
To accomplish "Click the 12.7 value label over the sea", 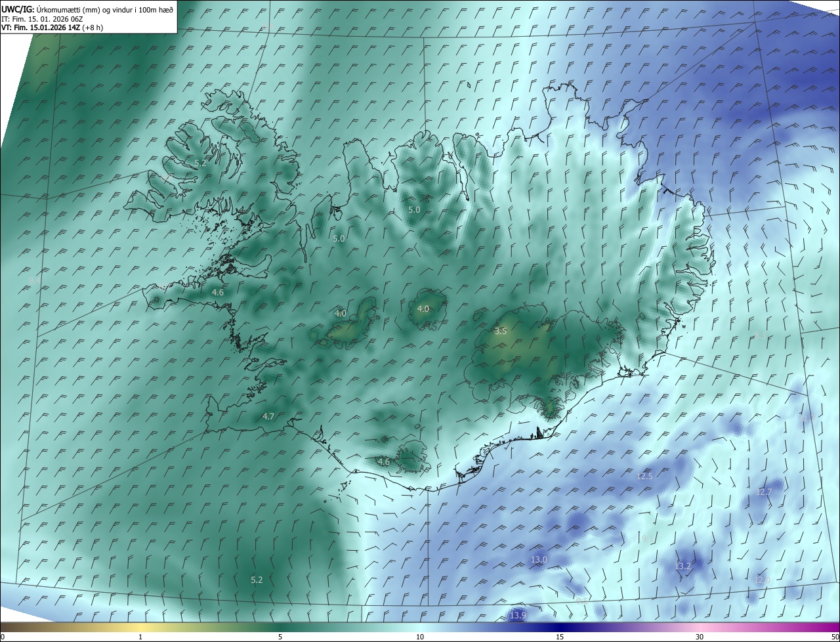I will (x=764, y=492).
